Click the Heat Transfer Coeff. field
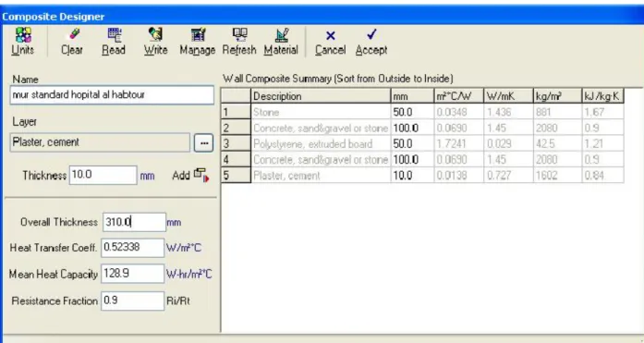Screen dimensions: 644x343 [133, 248]
